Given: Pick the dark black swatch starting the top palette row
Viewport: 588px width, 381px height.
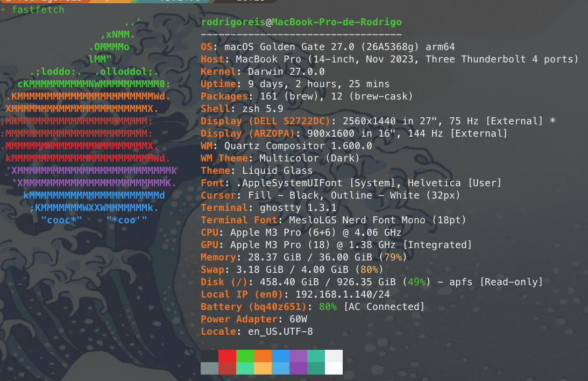Looking at the screenshot, I should 210,356.
